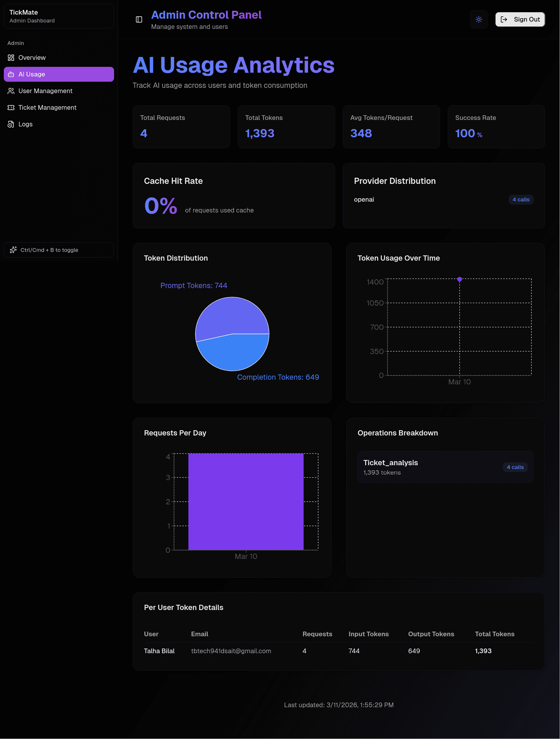This screenshot has height=739, width=560.
Task: Click the Avg Tokens/Request value 348
Action: pyautogui.click(x=361, y=133)
